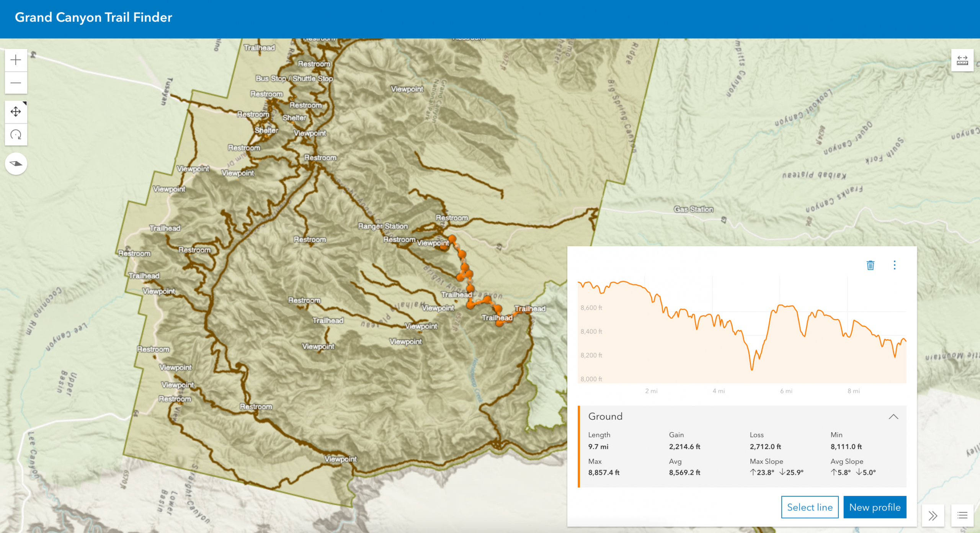The width and height of the screenshot is (980, 533).
Task: Open the profile's three-dot options menu
Action: click(x=894, y=265)
